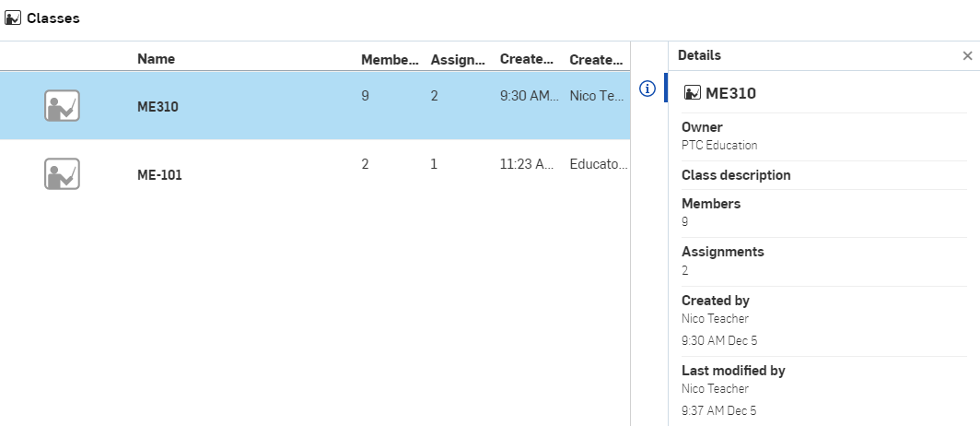
Task: Click the Class description field in Details
Action: point(736,175)
